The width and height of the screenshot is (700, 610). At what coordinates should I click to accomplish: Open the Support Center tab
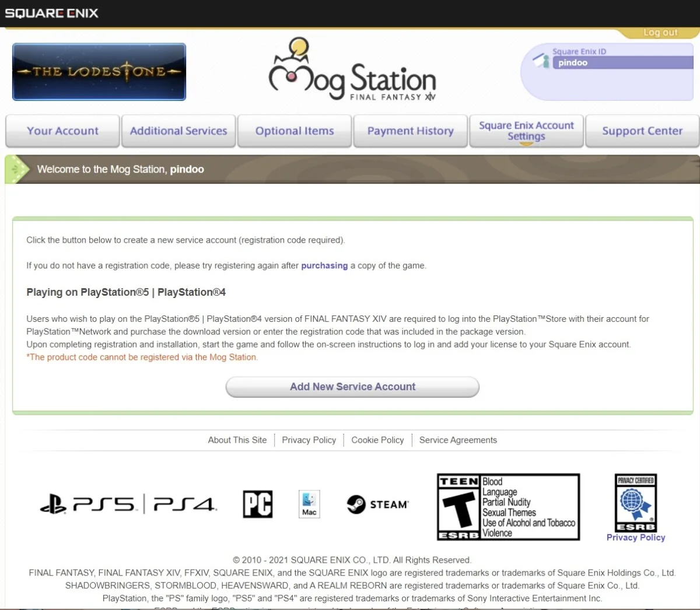642,131
